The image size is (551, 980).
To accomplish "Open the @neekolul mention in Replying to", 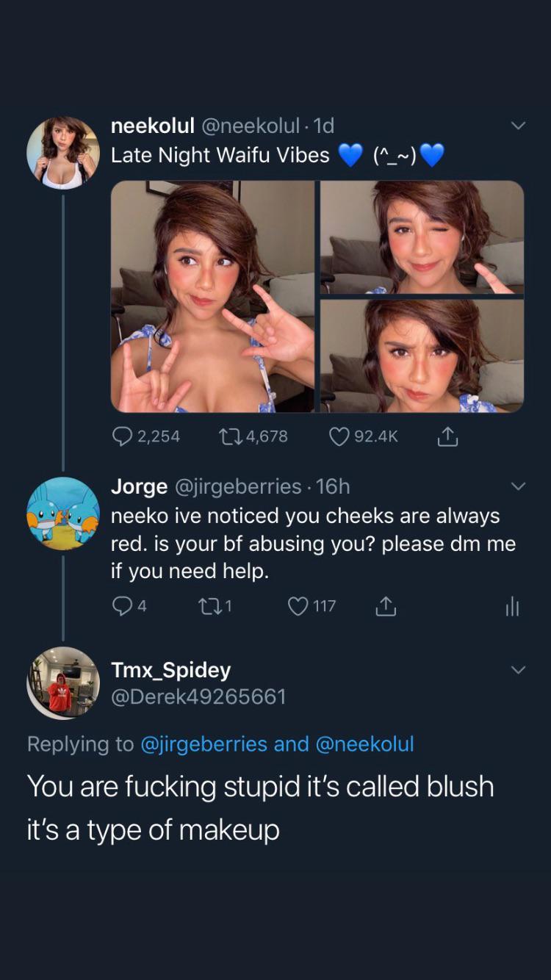I will (x=364, y=744).
